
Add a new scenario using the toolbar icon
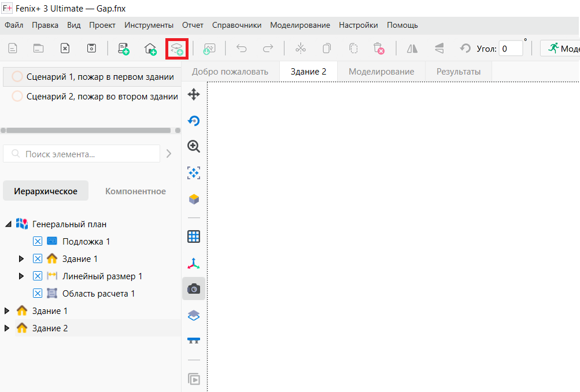123,49
